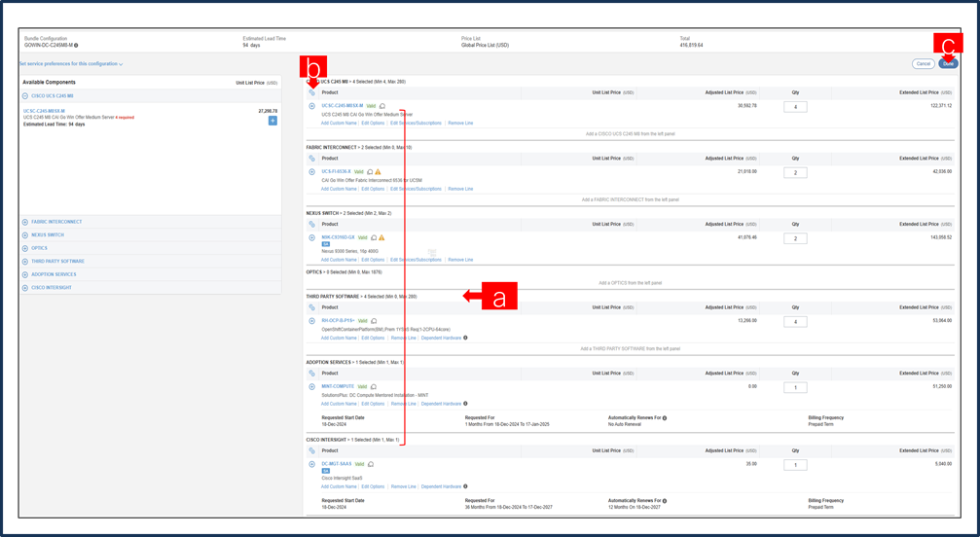
Task: Click the Done button
Action: pos(948,63)
